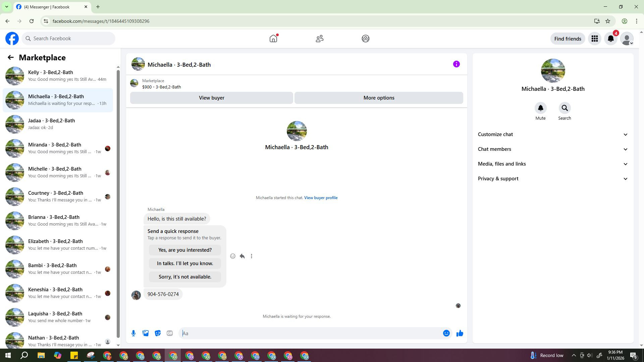The height and width of the screenshot is (362, 644).
Task: Open the emoji picker in message box
Action: (x=446, y=333)
